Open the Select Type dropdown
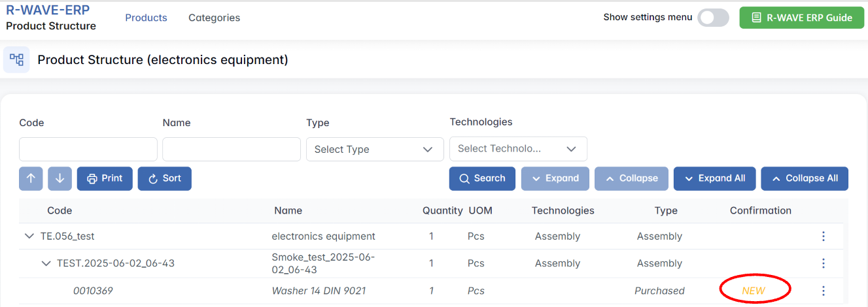Screen dimensions: 868x307 (374, 149)
